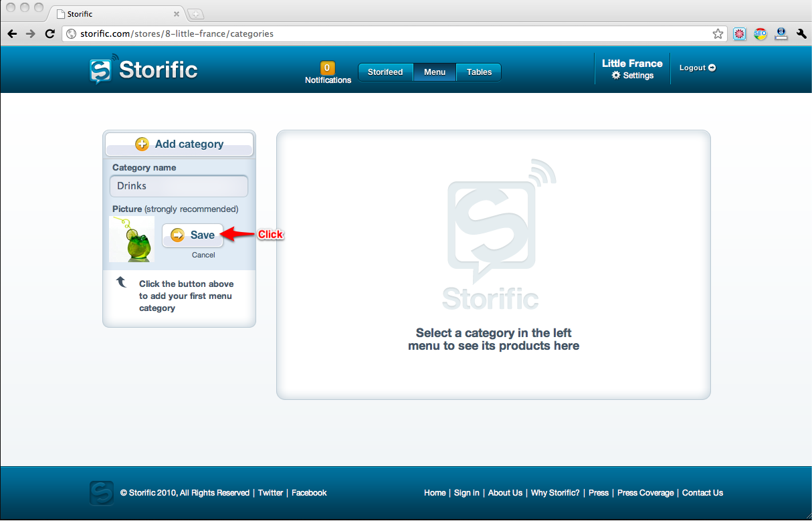812x521 pixels.
Task: Click the Storific logo in header
Action: pyautogui.click(x=144, y=70)
